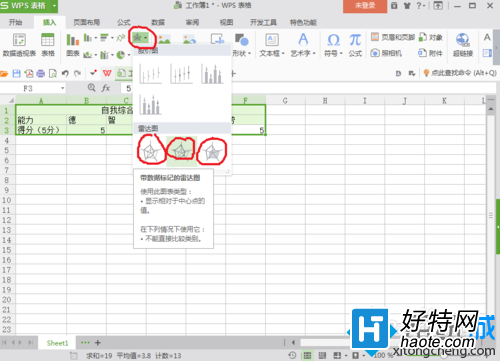The width and height of the screenshot is (500, 361).
Task: Click the Hyperlink (超链接) icon
Action: coord(463,40)
